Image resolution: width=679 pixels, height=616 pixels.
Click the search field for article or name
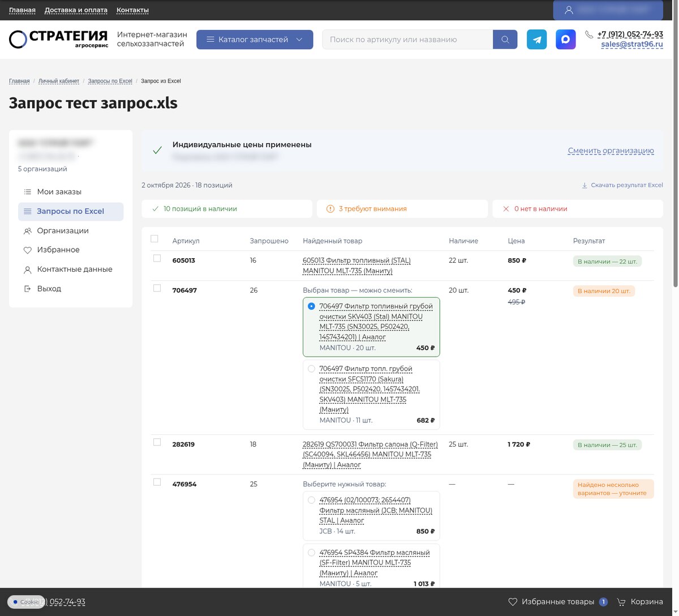pyautogui.click(x=408, y=40)
